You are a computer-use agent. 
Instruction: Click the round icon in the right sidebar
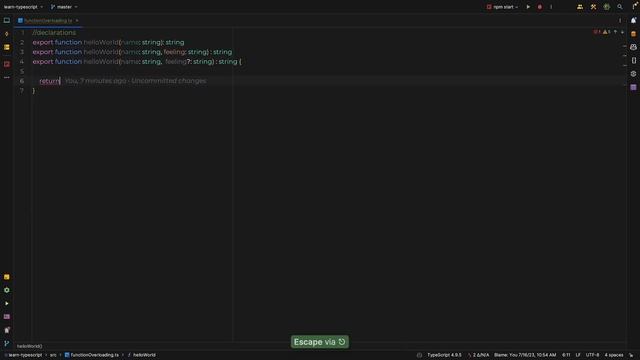(633, 74)
